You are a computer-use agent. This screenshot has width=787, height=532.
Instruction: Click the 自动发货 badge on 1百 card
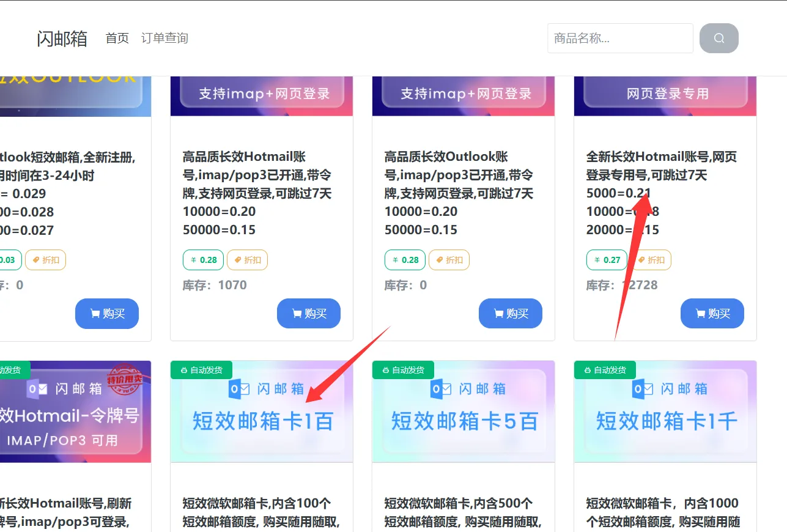pyautogui.click(x=201, y=370)
